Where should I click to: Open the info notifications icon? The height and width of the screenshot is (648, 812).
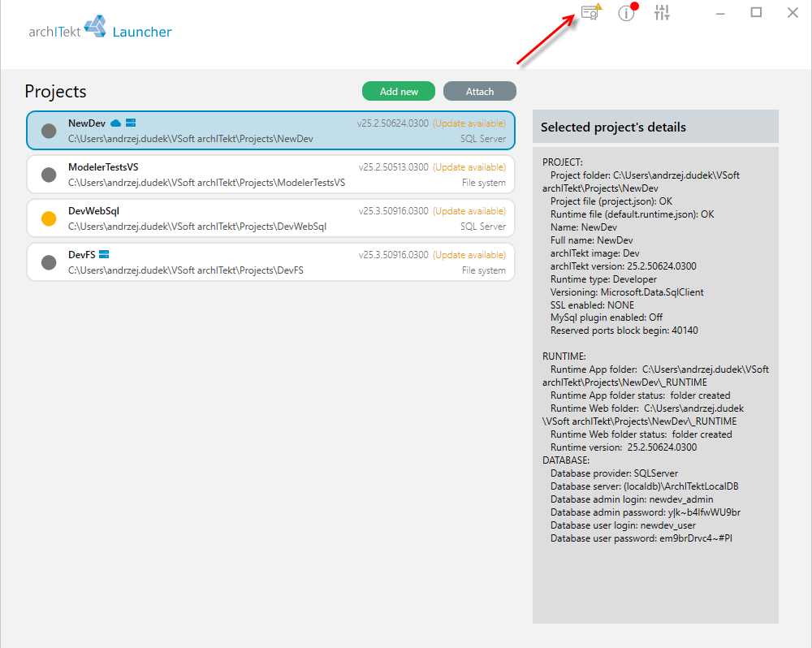click(x=628, y=12)
